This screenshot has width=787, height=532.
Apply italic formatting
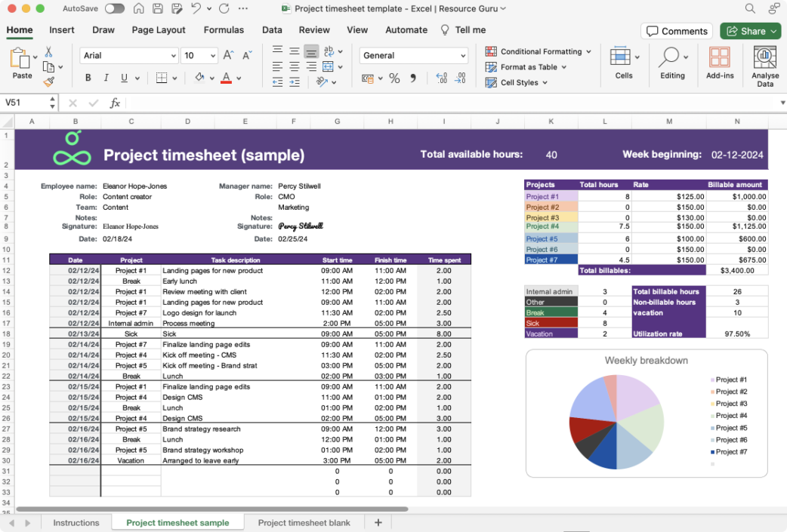click(x=106, y=78)
